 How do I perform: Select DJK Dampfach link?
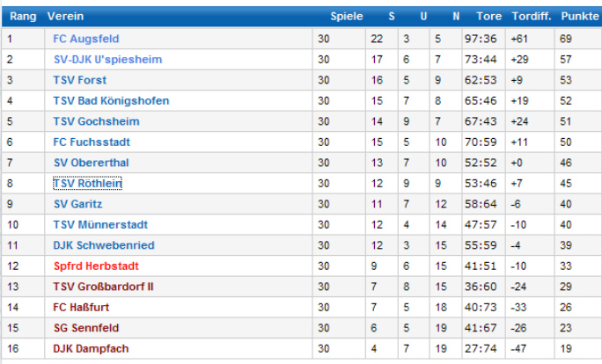click(91, 348)
